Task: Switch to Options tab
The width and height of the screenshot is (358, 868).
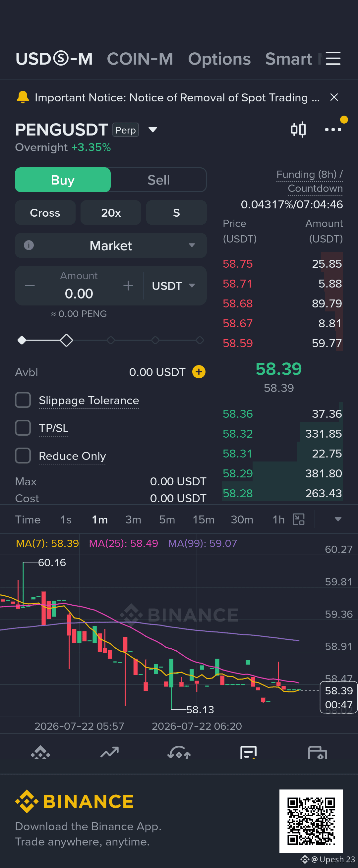Action: tap(219, 59)
